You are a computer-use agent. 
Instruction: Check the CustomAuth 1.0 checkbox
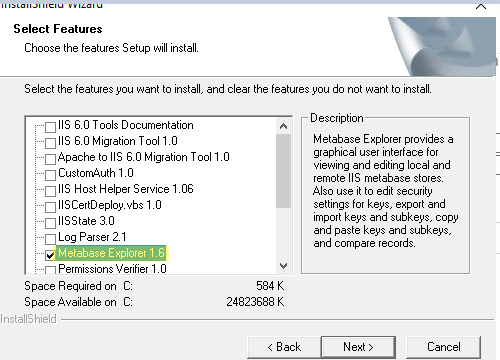pyautogui.click(x=50, y=175)
